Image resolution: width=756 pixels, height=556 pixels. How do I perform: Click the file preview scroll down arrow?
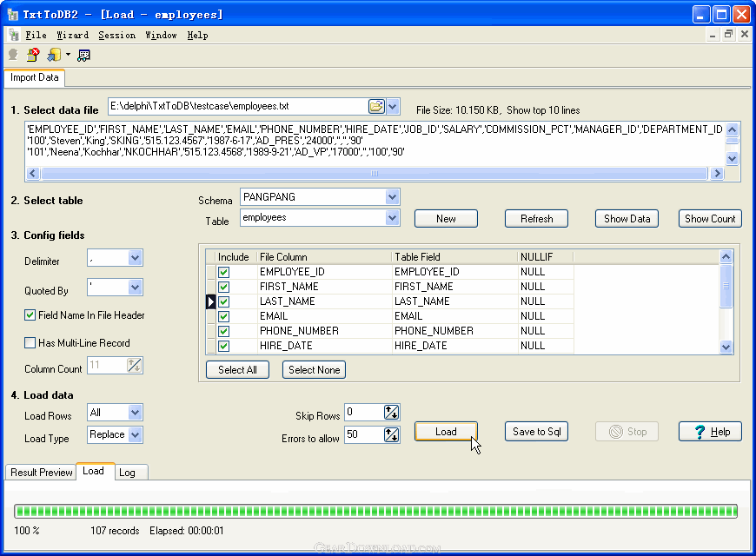(732, 159)
